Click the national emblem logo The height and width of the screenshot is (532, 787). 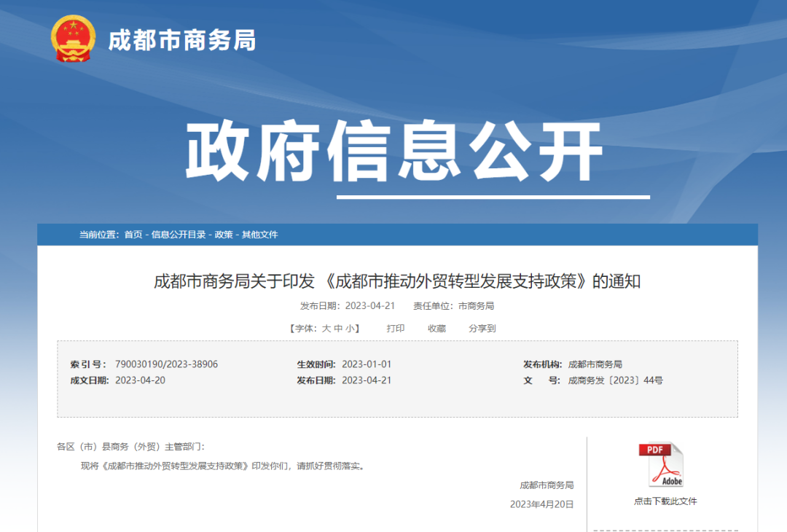pos(73,39)
